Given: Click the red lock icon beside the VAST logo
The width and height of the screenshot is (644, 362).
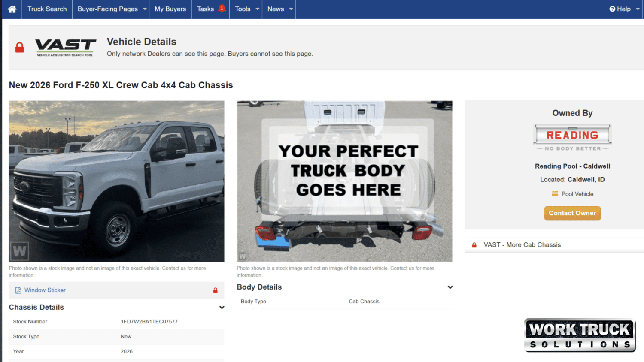Looking at the screenshot, I should click(x=19, y=47).
